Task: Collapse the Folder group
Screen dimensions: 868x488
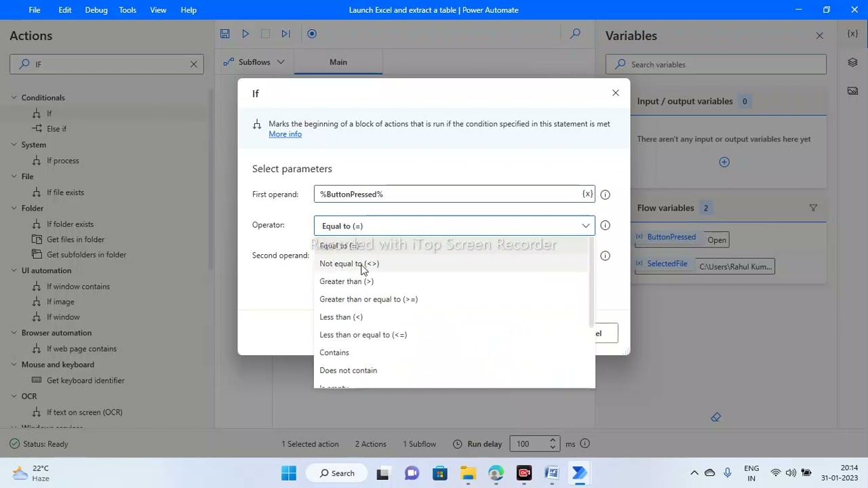Action: pyautogui.click(x=14, y=208)
